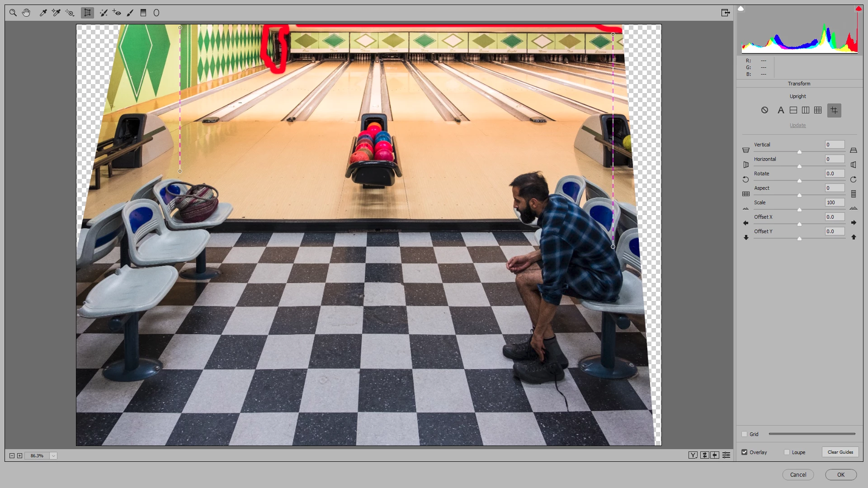Disable Upright with the Off icon

tap(764, 110)
